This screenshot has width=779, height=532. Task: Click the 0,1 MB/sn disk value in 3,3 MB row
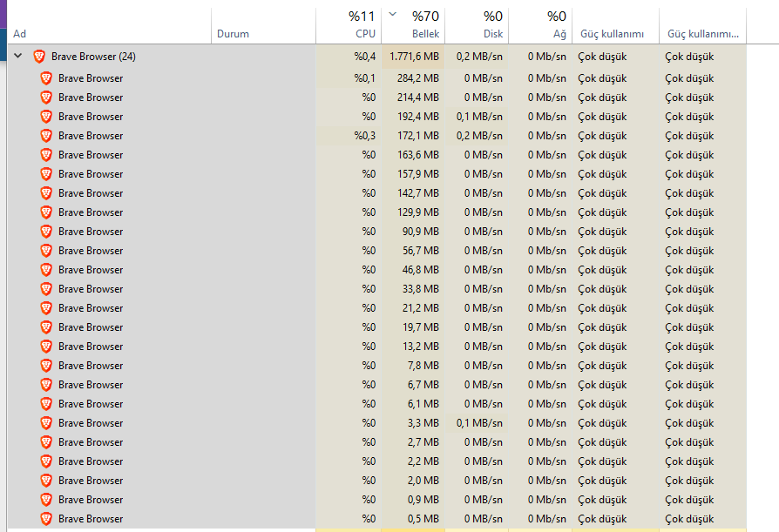coord(479,423)
